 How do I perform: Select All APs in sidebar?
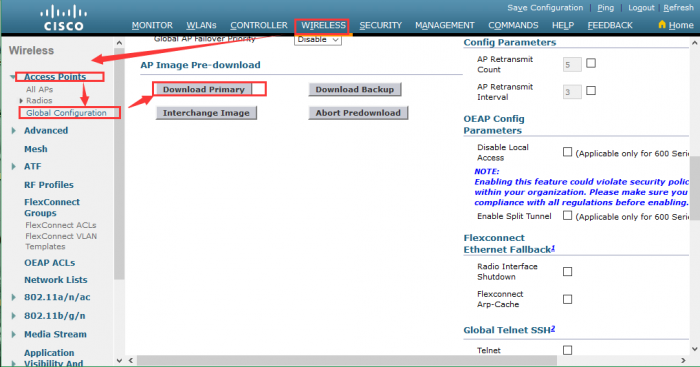pos(39,89)
